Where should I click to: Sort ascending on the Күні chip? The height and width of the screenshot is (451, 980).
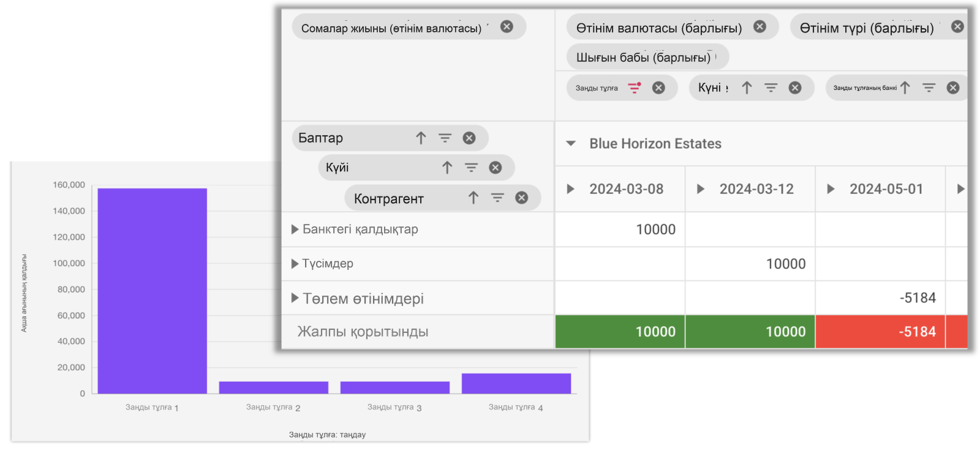(747, 88)
